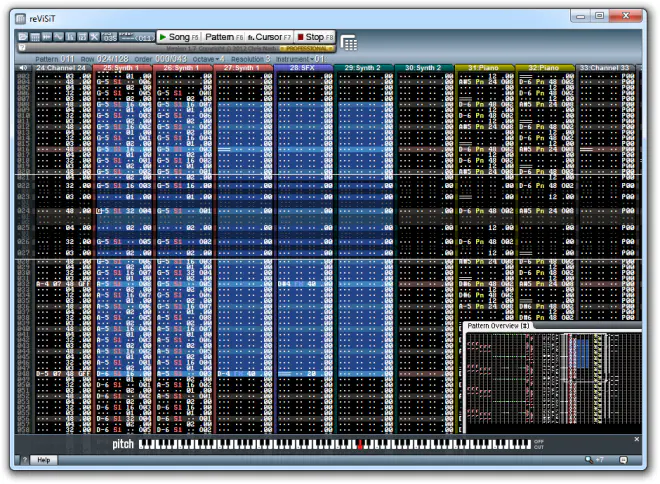This screenshot has width=660, height=484.
Task: Select the 25:Synth 1 channel header
Action: [122, 68]
